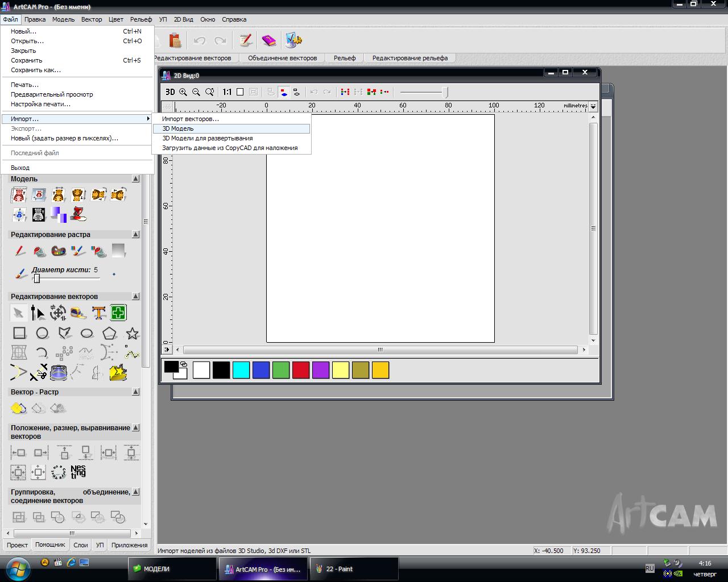Switch to the Слои tab
Screen dimensions: 728x582
81,545
